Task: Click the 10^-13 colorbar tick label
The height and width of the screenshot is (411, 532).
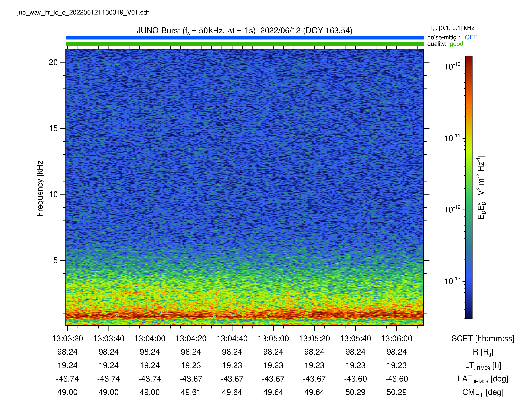Action: [452, 281]
